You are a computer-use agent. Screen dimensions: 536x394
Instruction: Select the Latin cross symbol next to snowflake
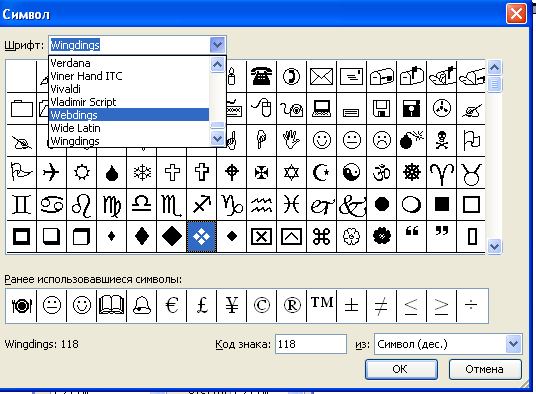[172, 172]
